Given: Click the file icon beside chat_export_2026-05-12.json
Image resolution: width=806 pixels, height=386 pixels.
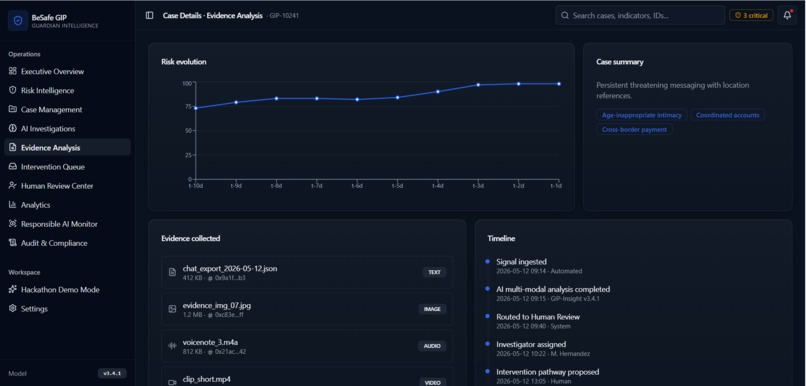Looking at the screenshot, I should pyautogui.click(x=172, y=272).
